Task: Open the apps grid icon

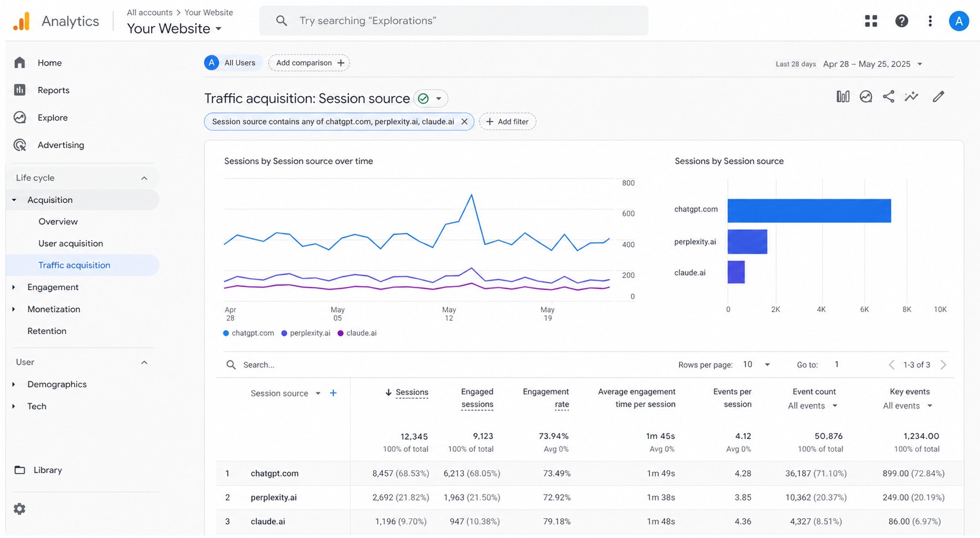Action: pos(871,21)
